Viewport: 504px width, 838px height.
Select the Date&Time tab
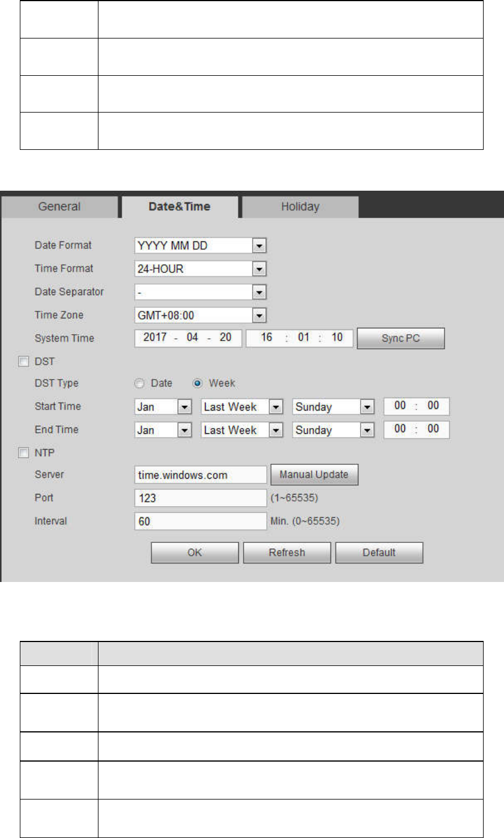coord(179,206)
